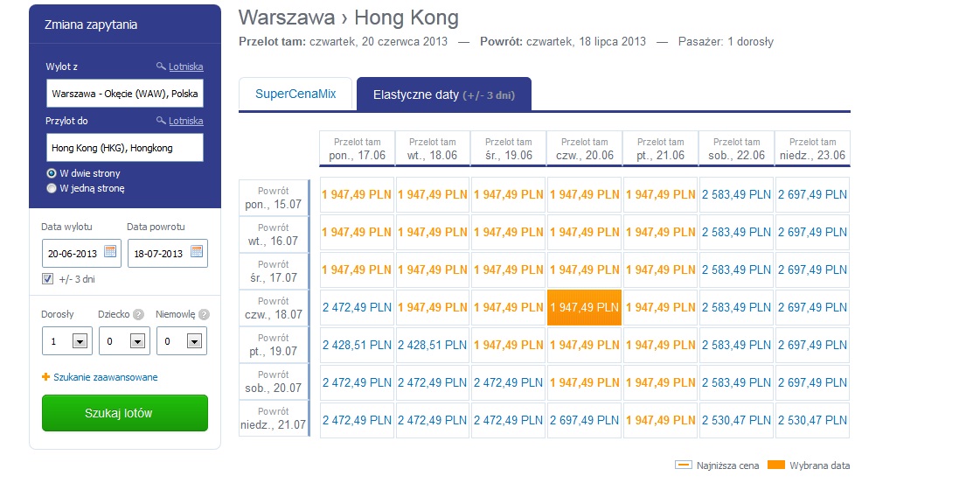This screenshot has height=497, width=980.
Task: Choose 1 947,49 PLN for 21.06, return 18.07
Action: click(x=661, y=307)
